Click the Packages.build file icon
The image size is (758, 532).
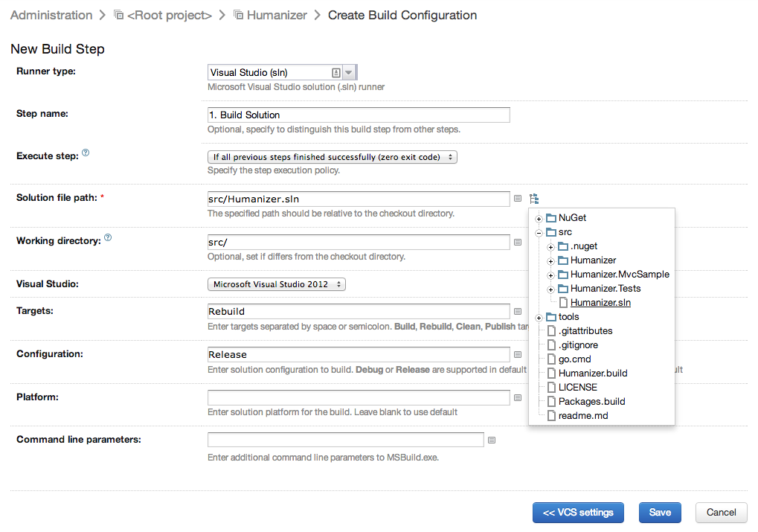click(x=552, y=402)
